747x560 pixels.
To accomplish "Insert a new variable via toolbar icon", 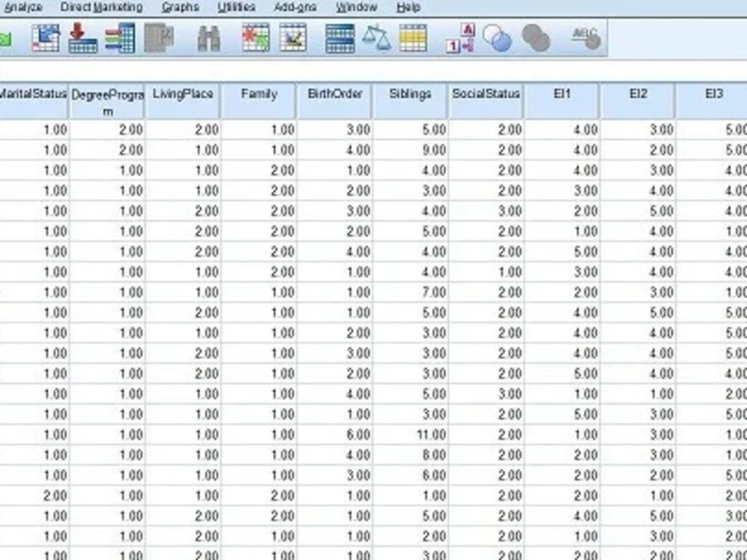I will point(293,36).
